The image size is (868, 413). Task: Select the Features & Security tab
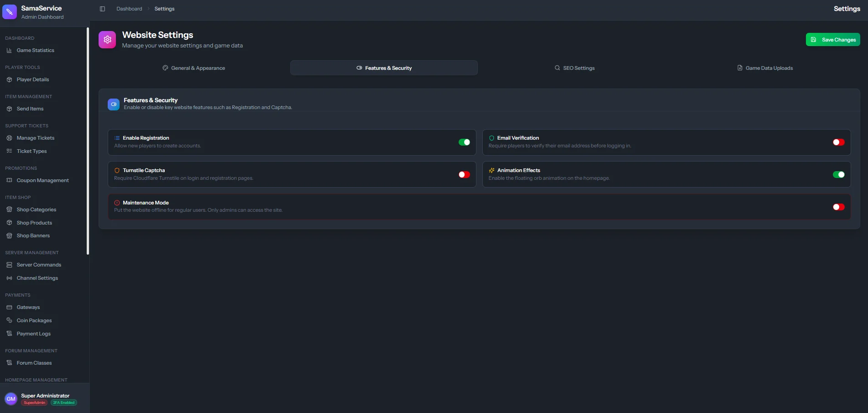tap(384, 68)
